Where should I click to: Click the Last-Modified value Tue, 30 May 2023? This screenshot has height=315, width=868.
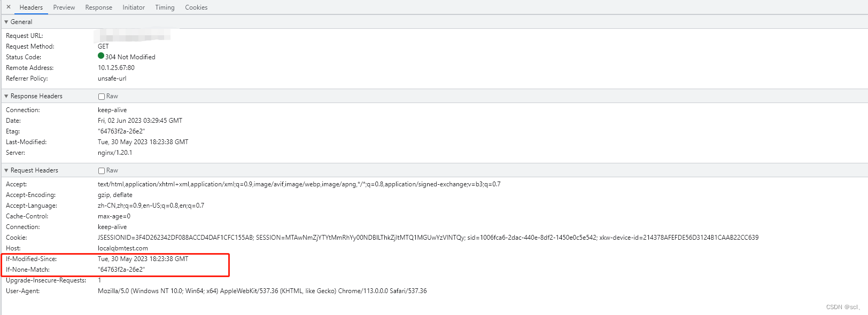click(143, 142)
